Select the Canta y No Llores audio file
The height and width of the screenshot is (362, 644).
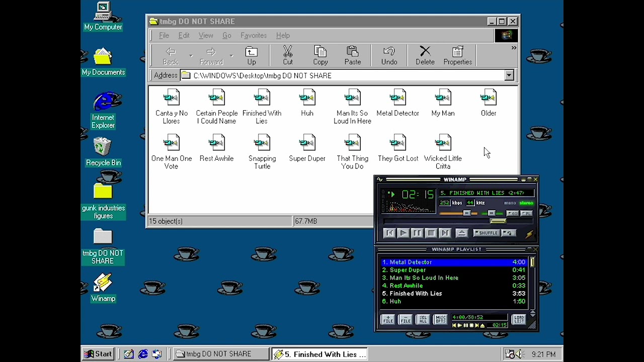[x=171, y=107]
